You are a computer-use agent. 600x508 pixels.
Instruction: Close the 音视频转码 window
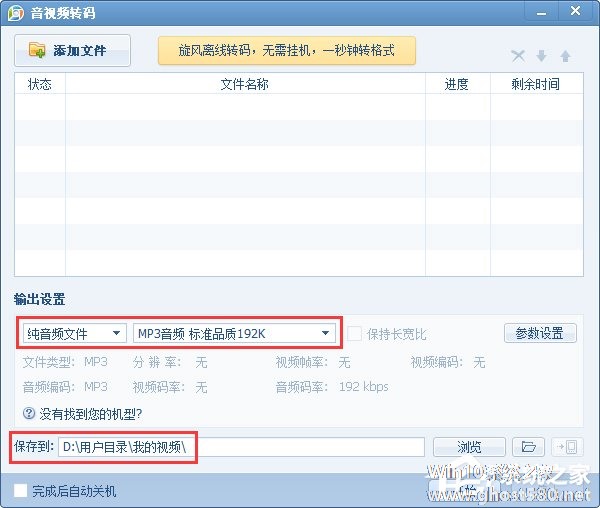[x=576, y=11]
